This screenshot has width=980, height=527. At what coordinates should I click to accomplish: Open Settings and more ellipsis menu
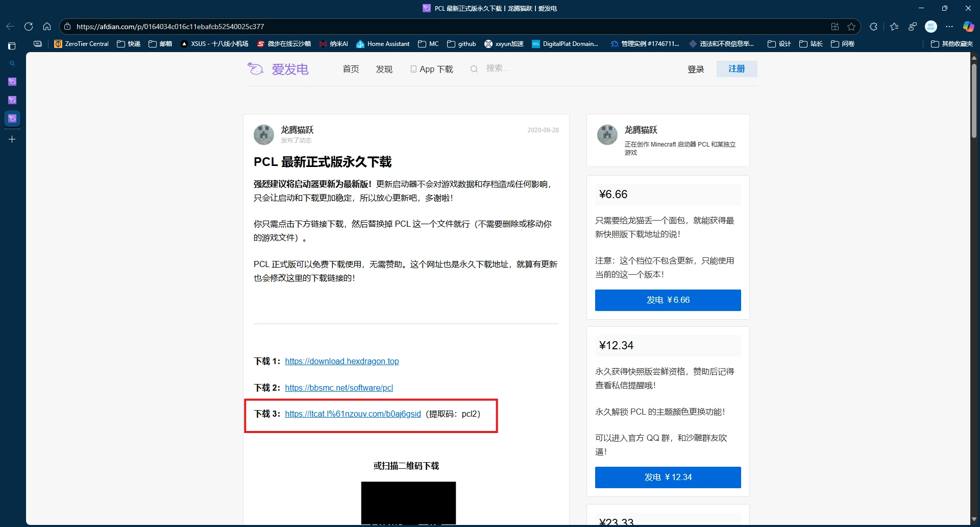(949, 27)
